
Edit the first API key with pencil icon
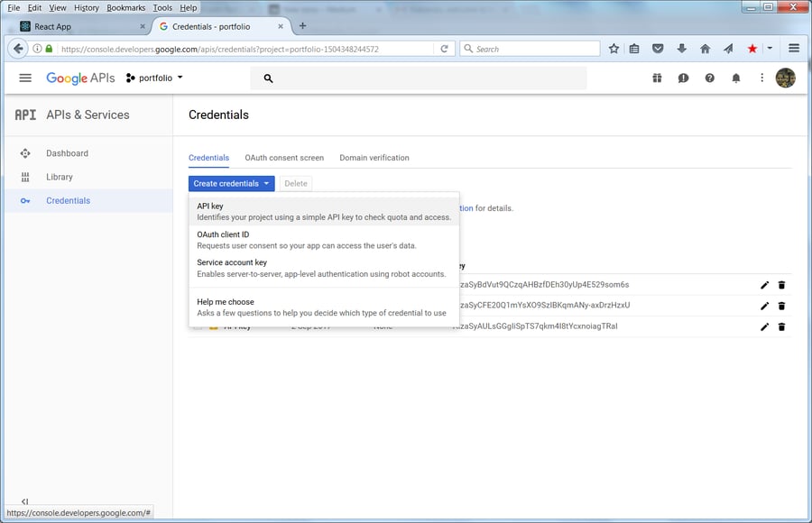point(765,285)
